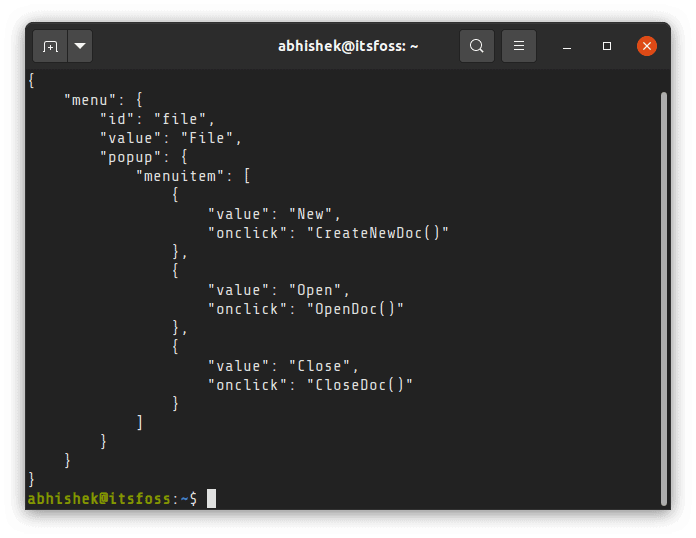
Task: Open the terminal search icon
Action: tap(477, 46)
